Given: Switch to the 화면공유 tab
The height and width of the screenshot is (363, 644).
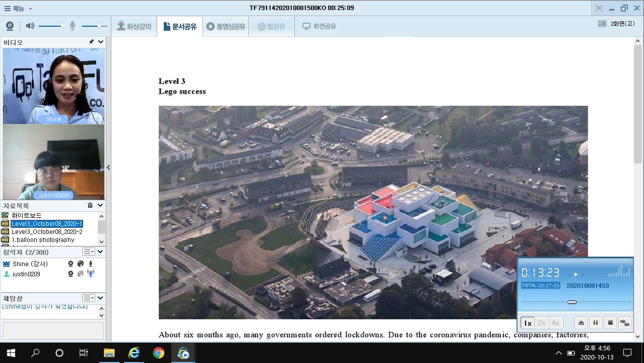Looking at the screenshot, I should tap(319, 26).
